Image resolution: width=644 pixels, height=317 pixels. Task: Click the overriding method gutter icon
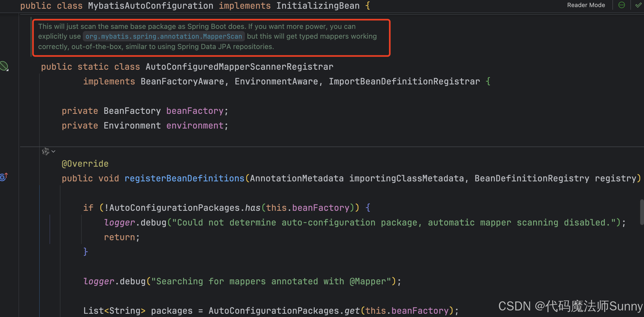point(4,177)
